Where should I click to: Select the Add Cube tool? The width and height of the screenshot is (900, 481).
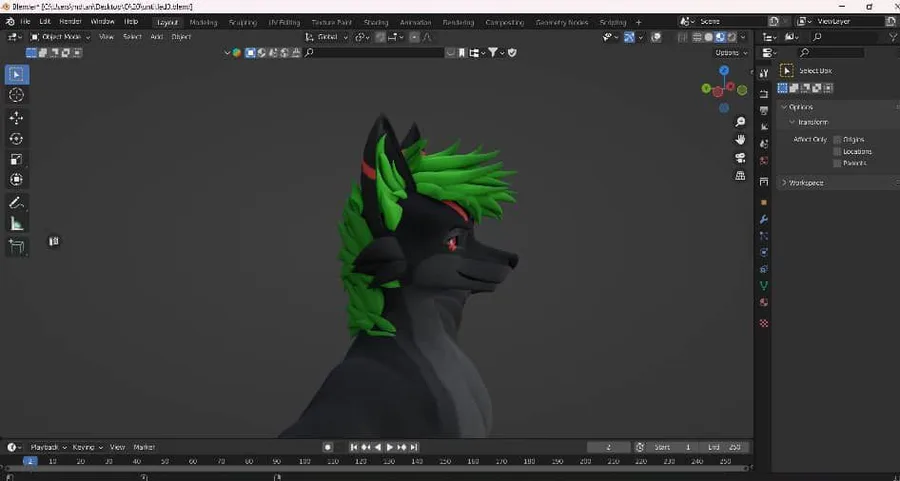coord(17,246)
